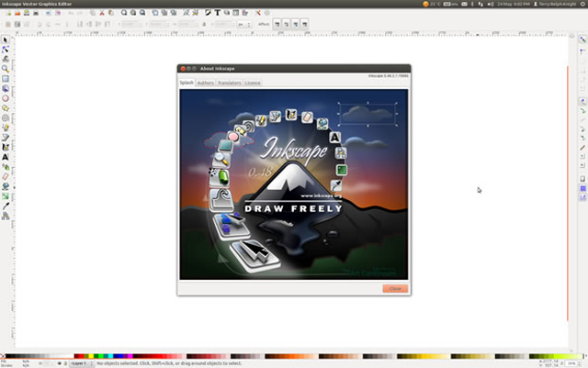Select the Selector arrow tool
Image resolution: width=588 pixels, height=368 pixels.
[6, 39]
